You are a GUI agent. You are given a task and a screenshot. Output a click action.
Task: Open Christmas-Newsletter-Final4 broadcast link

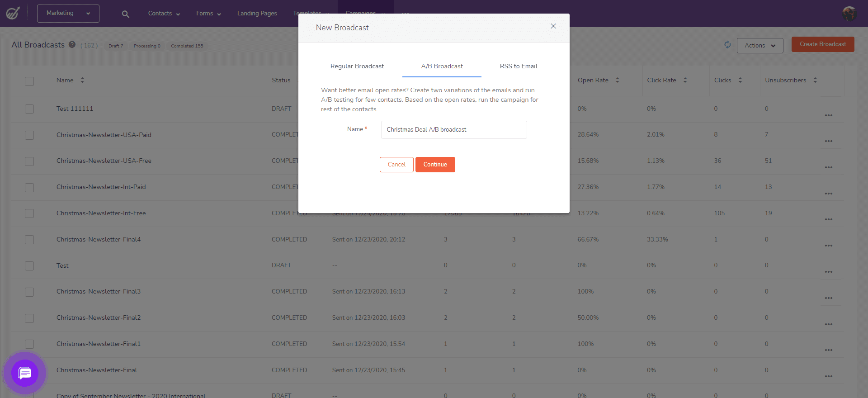click(x=99, y=239)
